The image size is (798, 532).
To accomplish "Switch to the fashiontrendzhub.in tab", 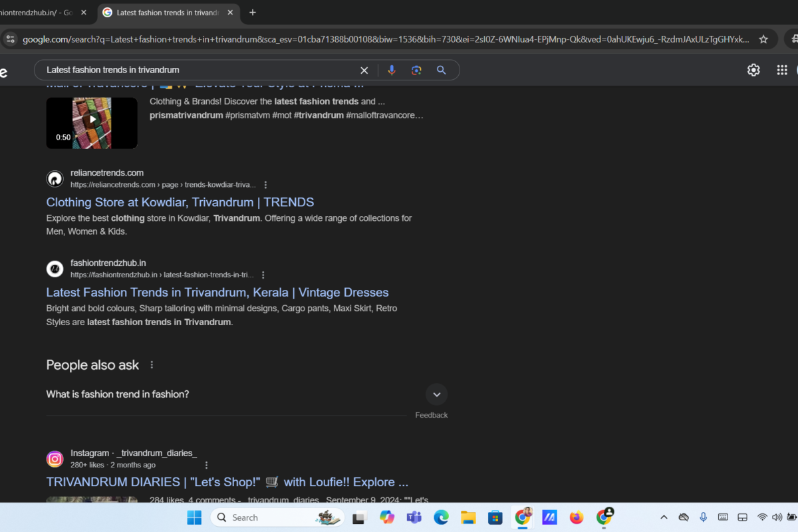I will (x=37, y=13).
